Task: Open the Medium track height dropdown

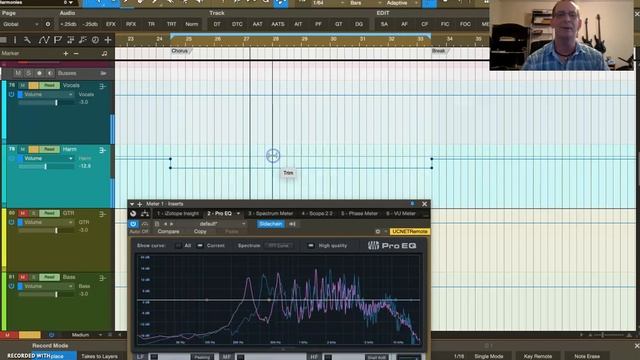Action: 87,335
